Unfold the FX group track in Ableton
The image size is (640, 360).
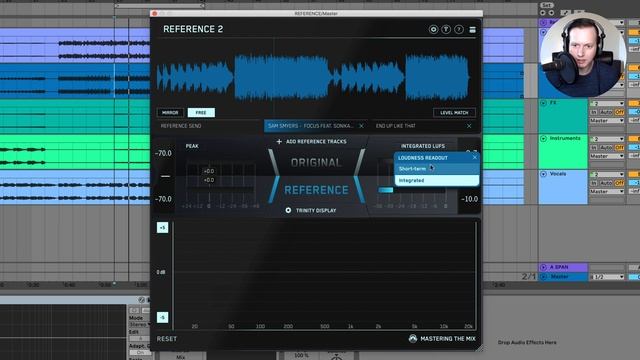pyautogui.click(x=543, y=103)
